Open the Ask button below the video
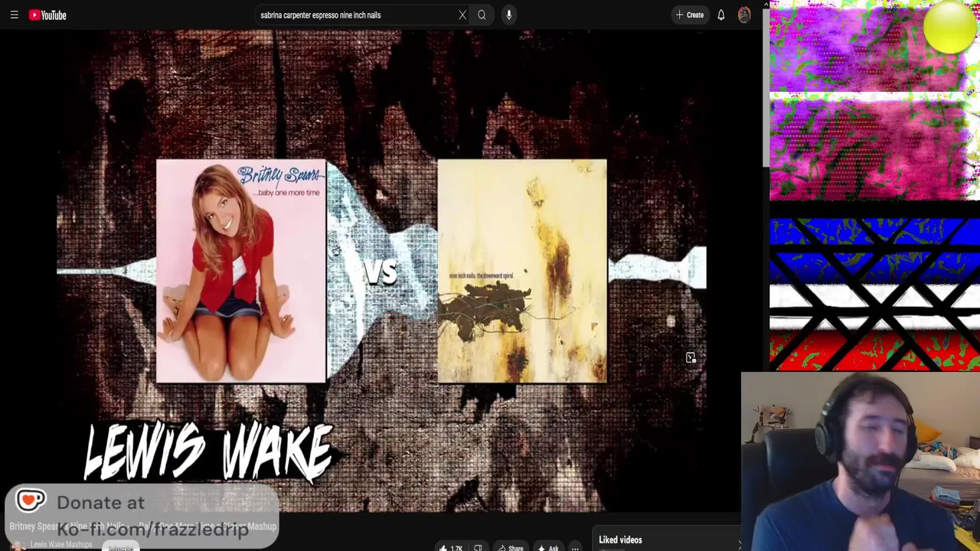The image size is (980, 551). pyautogui.click(x=548, y=547)
